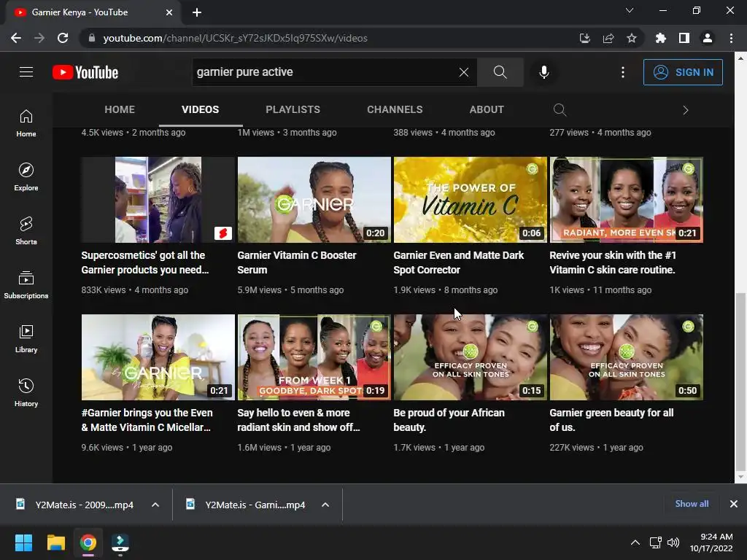Show more channel tabs with right chevron
Screen dimensions: 747x560
click(685, 110)
